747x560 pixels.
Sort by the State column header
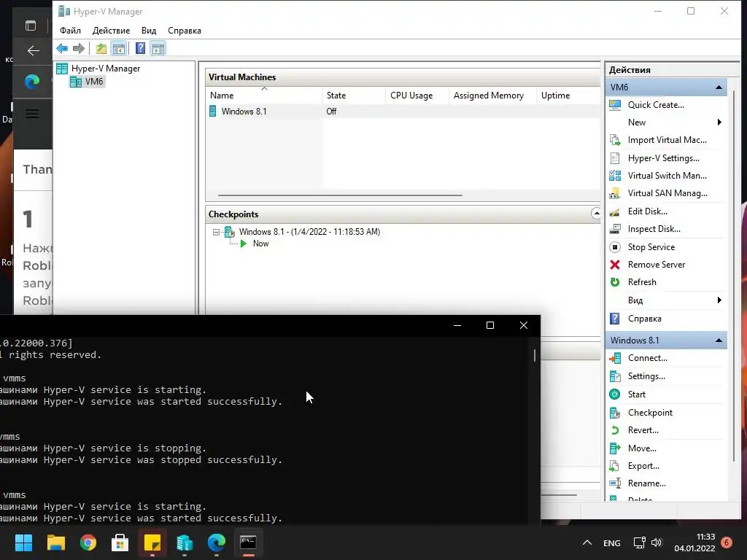[354, 96]
